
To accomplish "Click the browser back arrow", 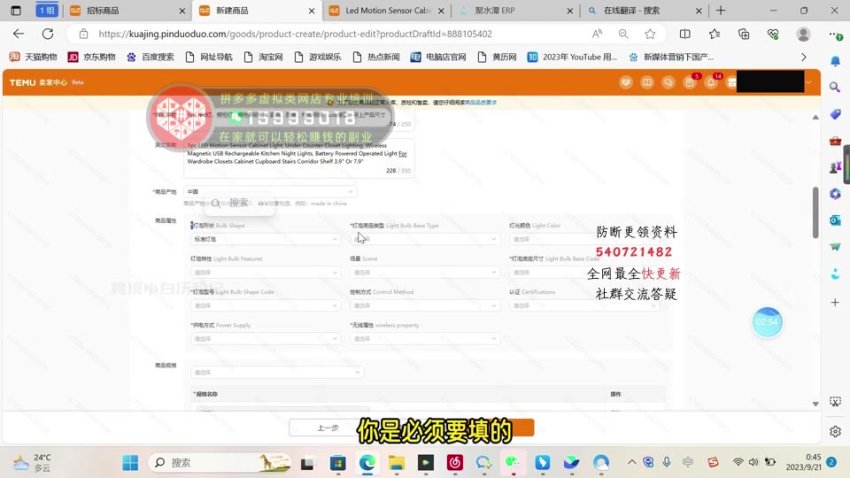I will (x=17, y=33).
